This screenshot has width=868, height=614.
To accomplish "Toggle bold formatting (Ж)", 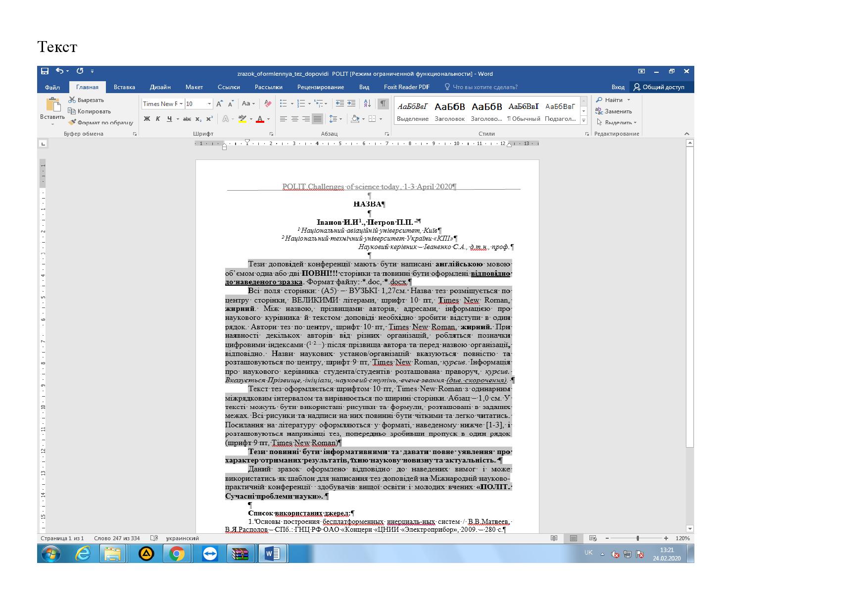I will [147, 119].
